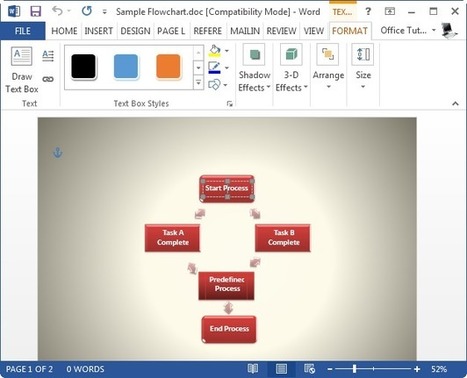467x378 pixels.
Task: Apply the orange text box style
Action: (x=168, y=67)
